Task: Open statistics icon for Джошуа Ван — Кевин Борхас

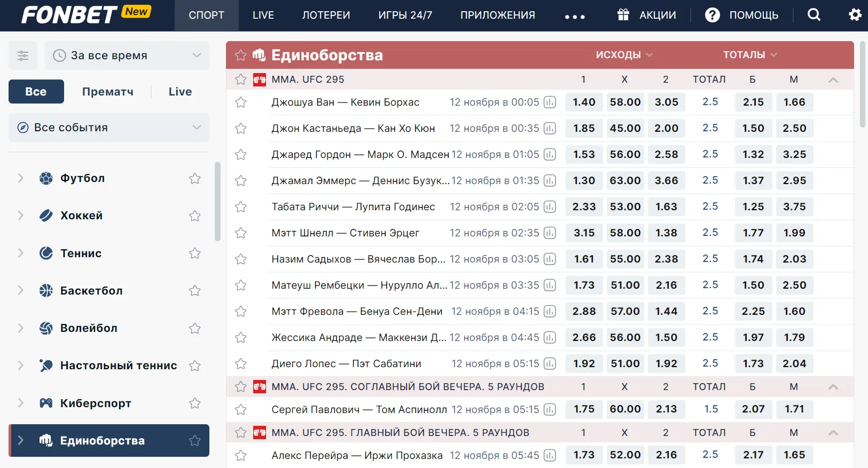Action: click(550, 102)
